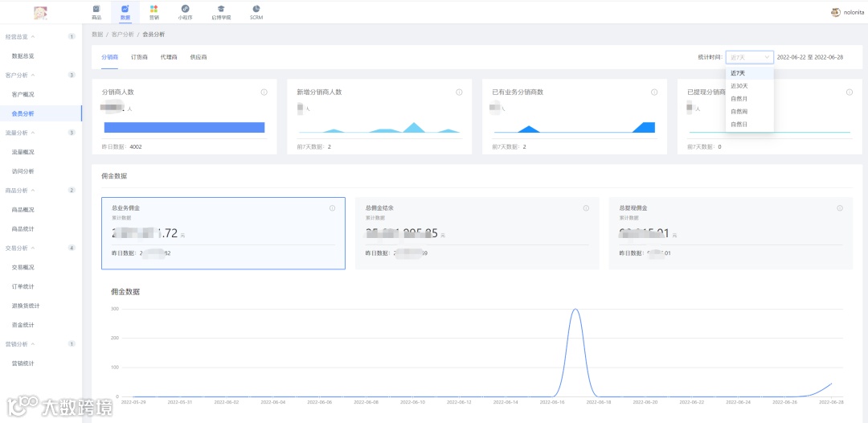
Task: Click the 2022-06-28 axis label
Action: point(832,403)
